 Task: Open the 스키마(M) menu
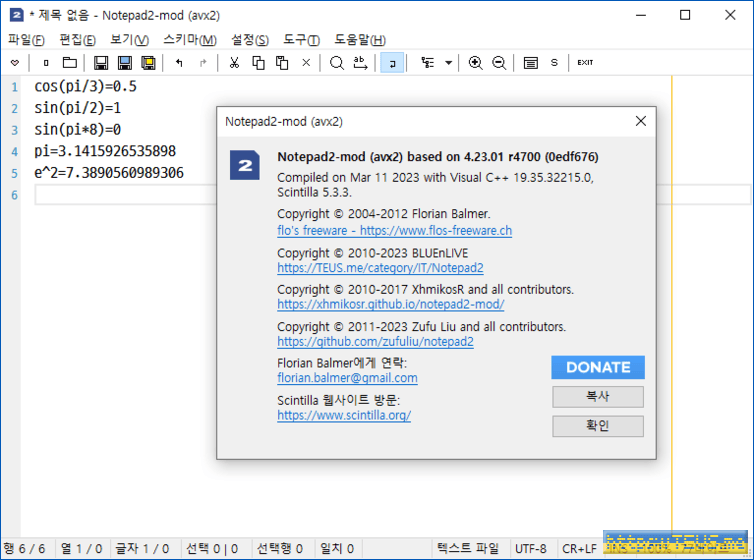[189, 39]
